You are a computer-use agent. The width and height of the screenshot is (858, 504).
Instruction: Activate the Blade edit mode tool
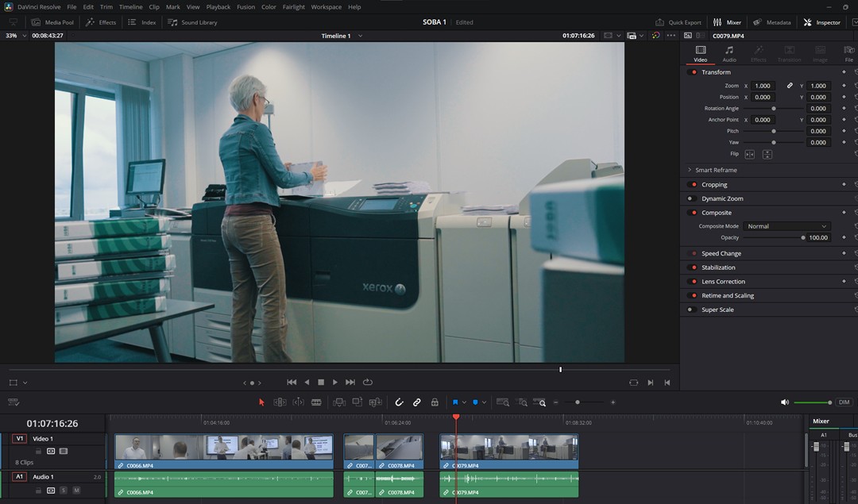pyautogui.click(x=316, y=402)
